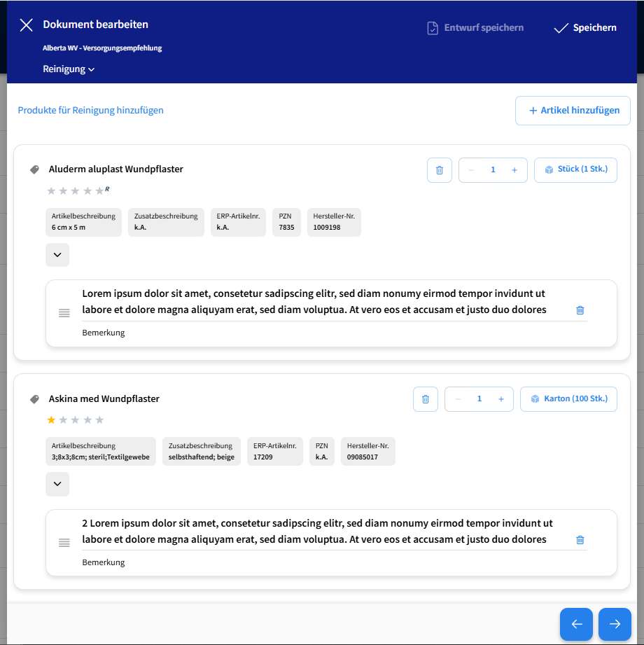Click drag handle of first Bemerkung
Viewport: 644px width, 645px height.
coord(64,313)
